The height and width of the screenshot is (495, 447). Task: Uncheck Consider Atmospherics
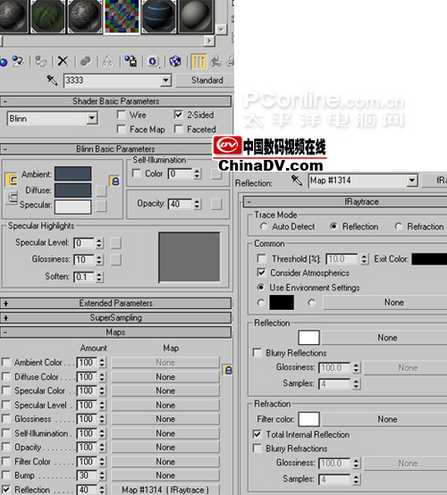262,273
